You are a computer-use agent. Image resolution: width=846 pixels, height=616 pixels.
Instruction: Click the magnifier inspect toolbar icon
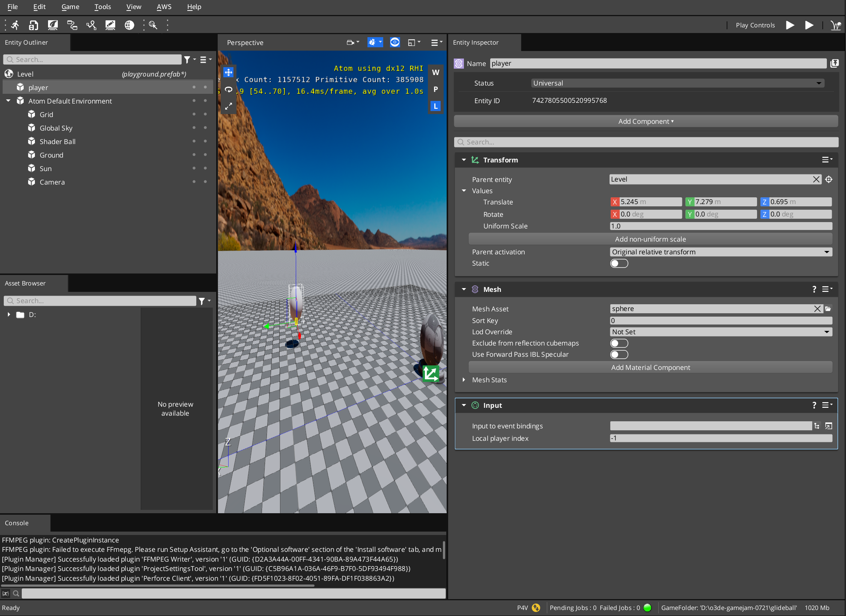[x=153, y=25]
